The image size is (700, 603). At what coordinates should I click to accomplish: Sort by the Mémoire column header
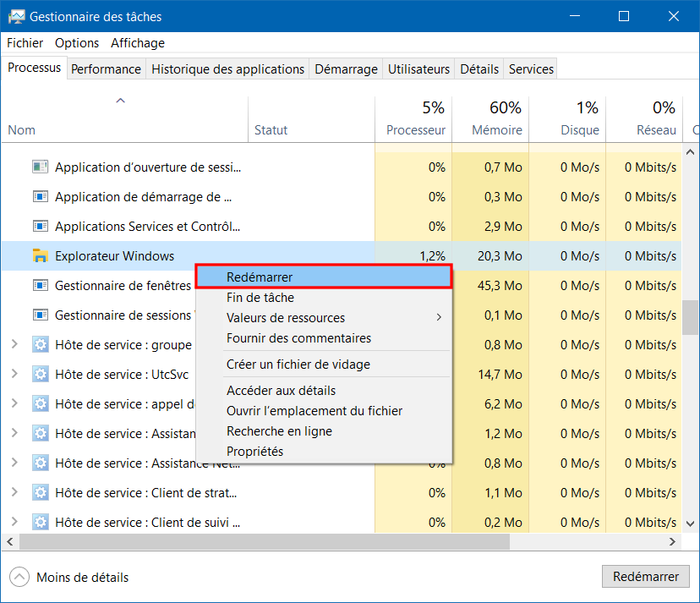click(490, 120)
